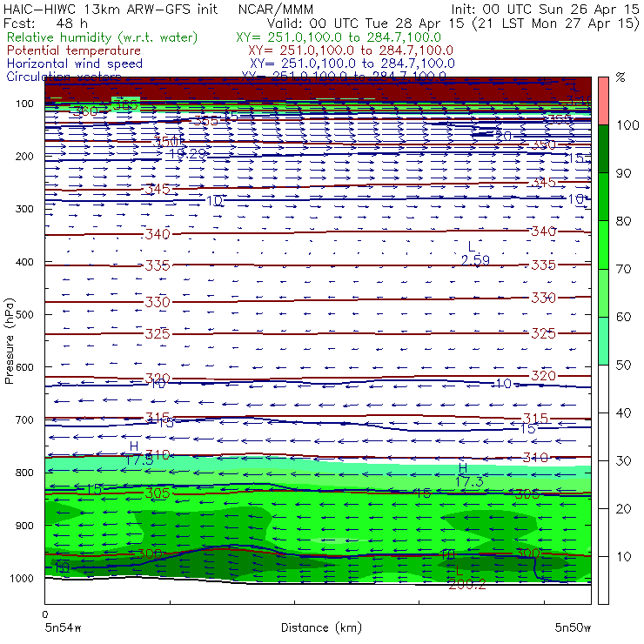Click the 'Distance (km)' axis title
Viewport: 644px width, 644px height.
321,627
